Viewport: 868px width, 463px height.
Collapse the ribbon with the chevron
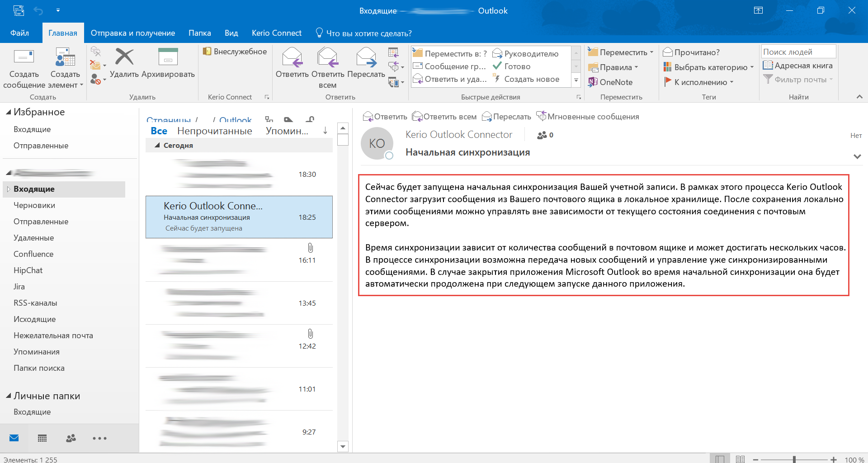coord(859,97)
